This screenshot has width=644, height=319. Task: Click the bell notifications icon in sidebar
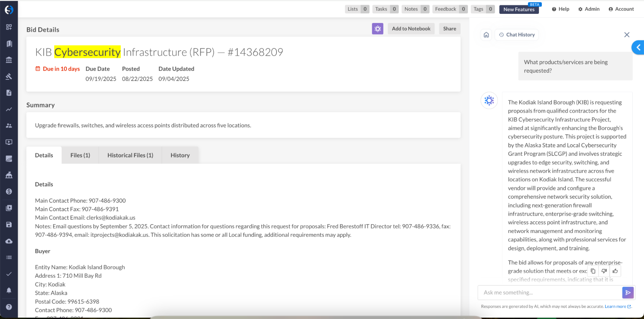pyautogui.click(x=9, y=290)
